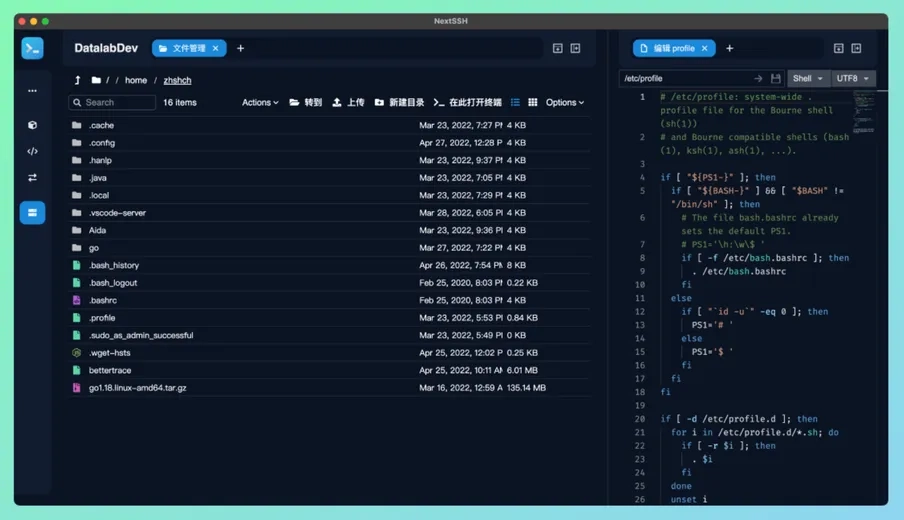Select the .local folder row
Image resolution: width=904 pixels, height=520 pixels.
(x=330, y=195)
